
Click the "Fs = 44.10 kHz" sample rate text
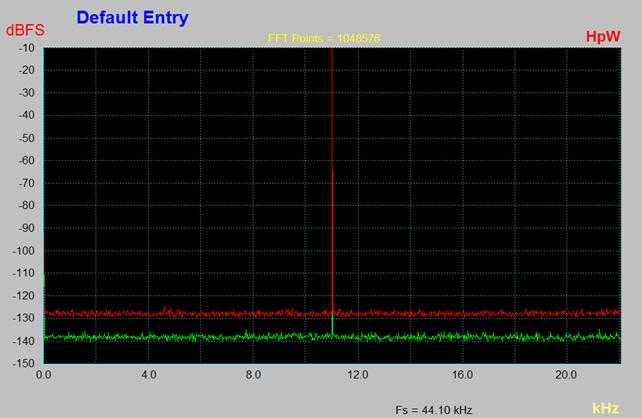click(x=434, y=410)
